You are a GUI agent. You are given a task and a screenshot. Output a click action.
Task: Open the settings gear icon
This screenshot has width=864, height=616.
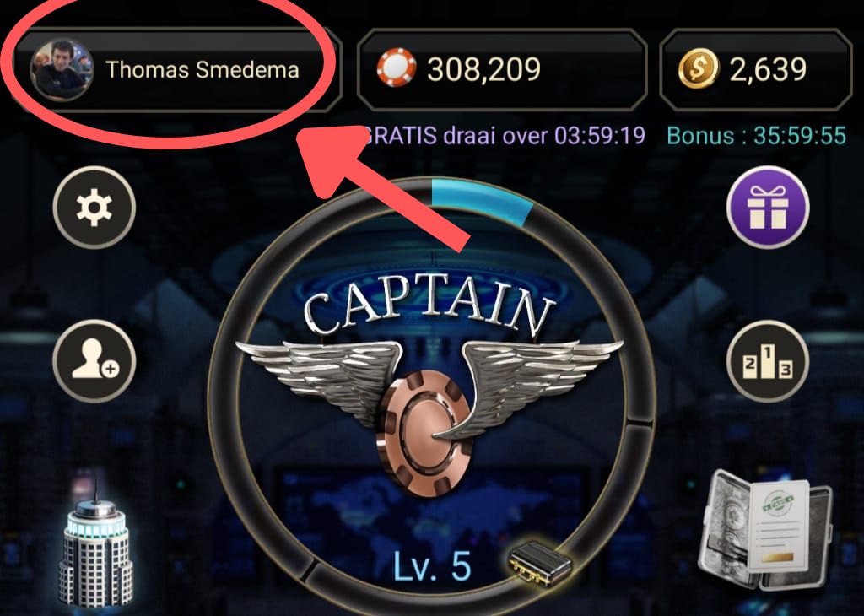pos(94,208)
